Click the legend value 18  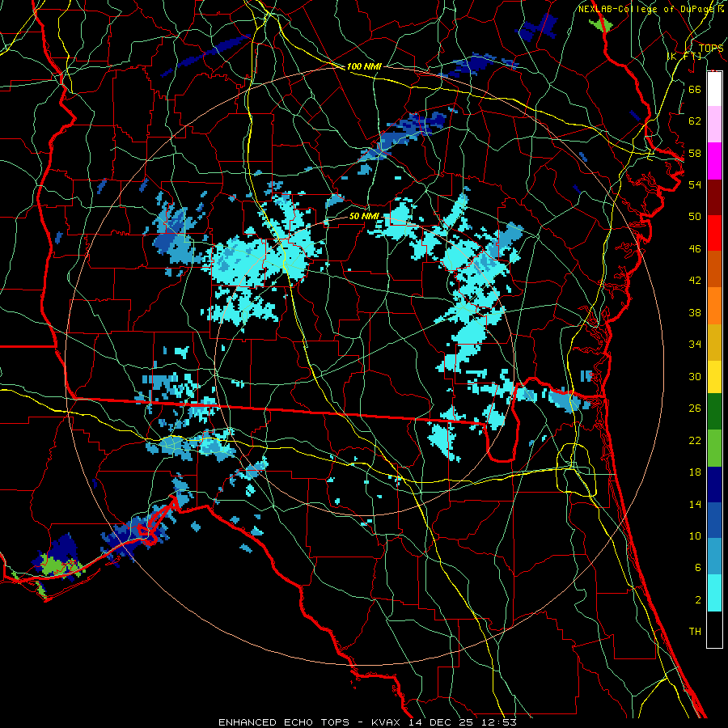click(x=695, y=472)
